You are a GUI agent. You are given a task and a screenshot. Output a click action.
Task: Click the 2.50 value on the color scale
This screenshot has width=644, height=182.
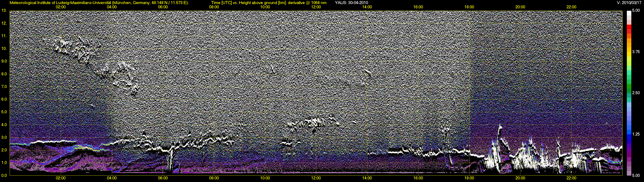(636, 93)
